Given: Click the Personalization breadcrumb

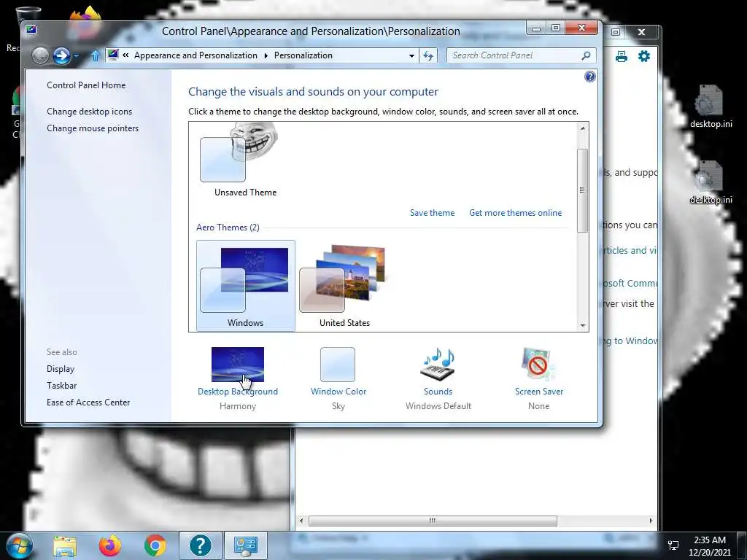Looking at the screenshot, I should tap(303, 55).
